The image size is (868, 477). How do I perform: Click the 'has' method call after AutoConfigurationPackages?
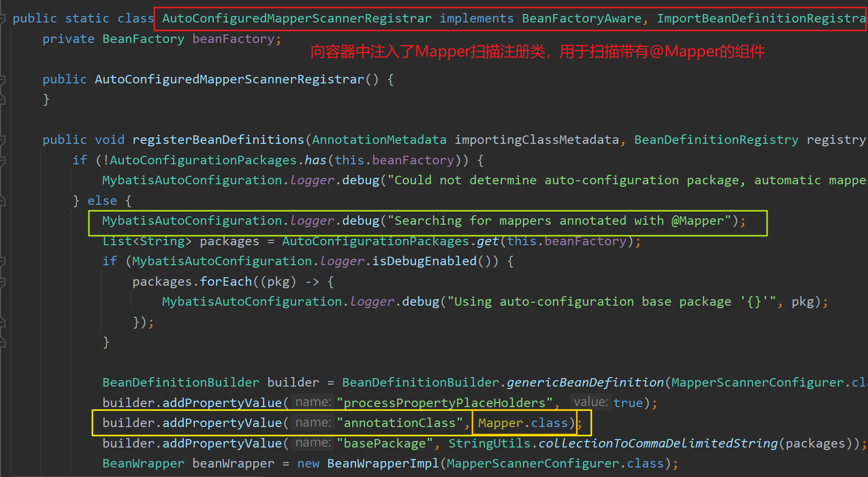pyautogui.click(x=316, y=160)
